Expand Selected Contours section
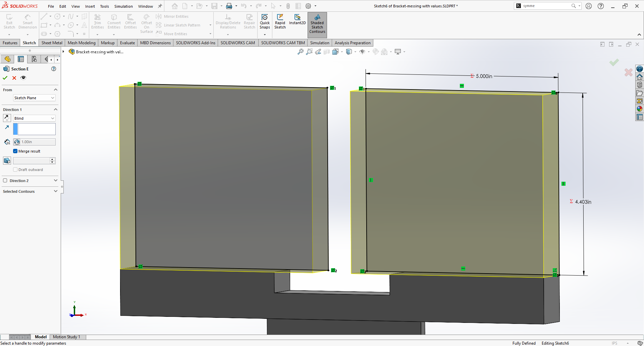Image resolution: width=644 pixels, height=346 pixels. [56, 191]
